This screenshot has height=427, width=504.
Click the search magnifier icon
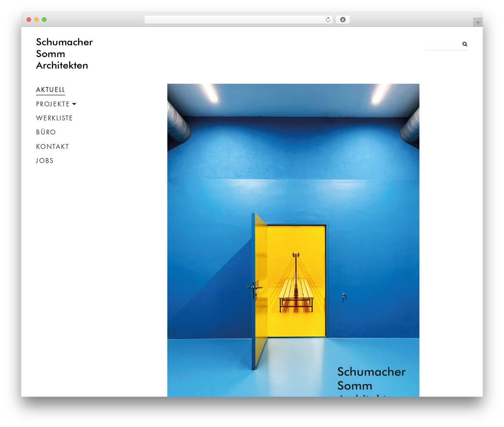click(x=465, y=44)
